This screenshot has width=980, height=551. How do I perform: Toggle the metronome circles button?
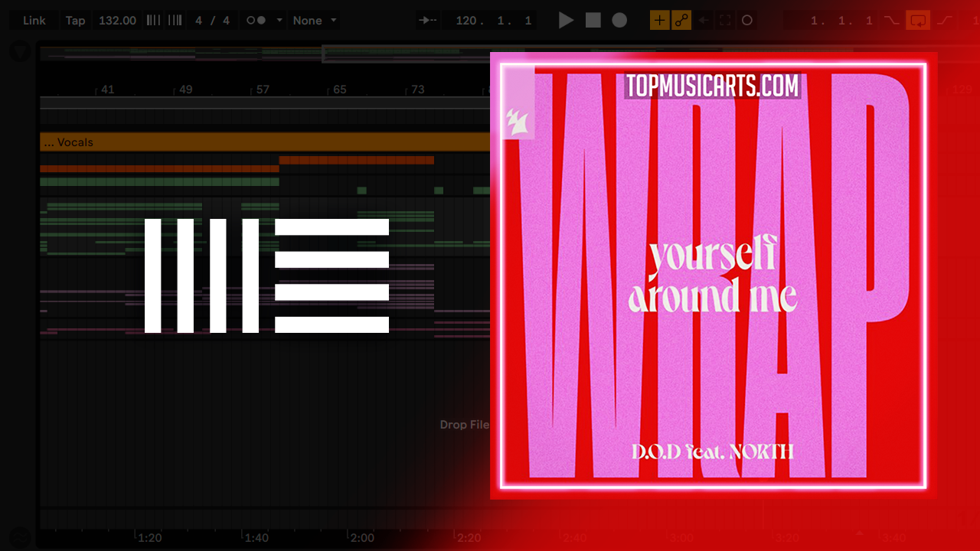(256, 21)
